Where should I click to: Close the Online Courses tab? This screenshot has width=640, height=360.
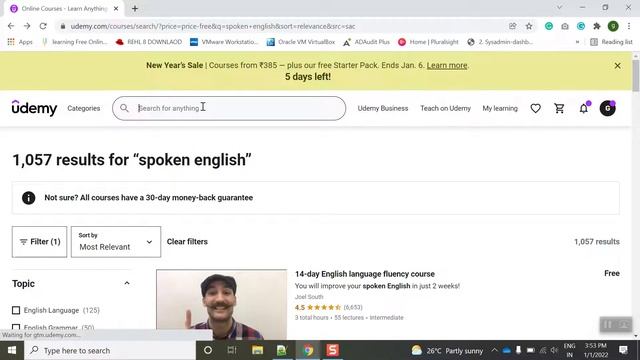(116, 8)
